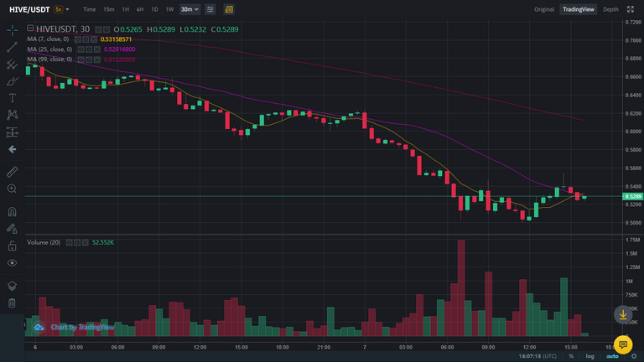Image resolution: width=644 pixels, height=362 pixels.
Task: Select the pitchfork drawing tool
Action: (x=12, y=65)
